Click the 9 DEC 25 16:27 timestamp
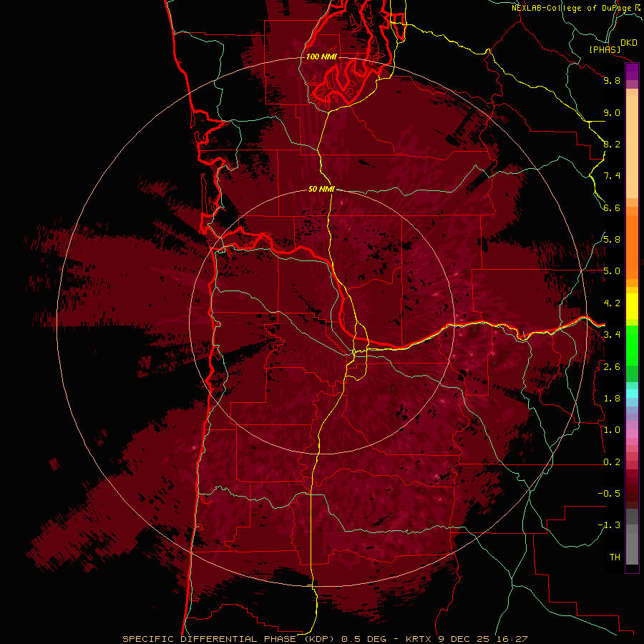This screenshot has height=644, width=644. click(x=483, y=639)
